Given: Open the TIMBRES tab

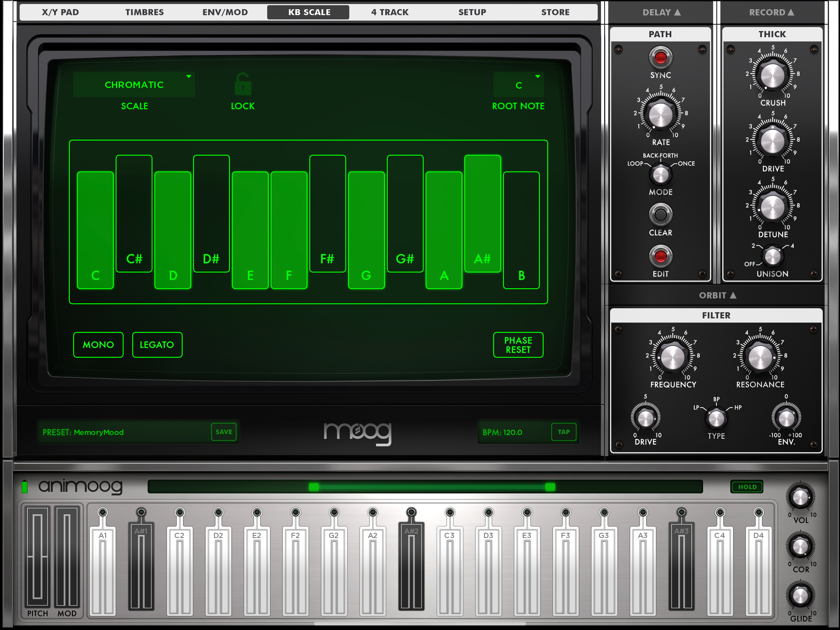Looking at the screenshot, I should (145, 12).
